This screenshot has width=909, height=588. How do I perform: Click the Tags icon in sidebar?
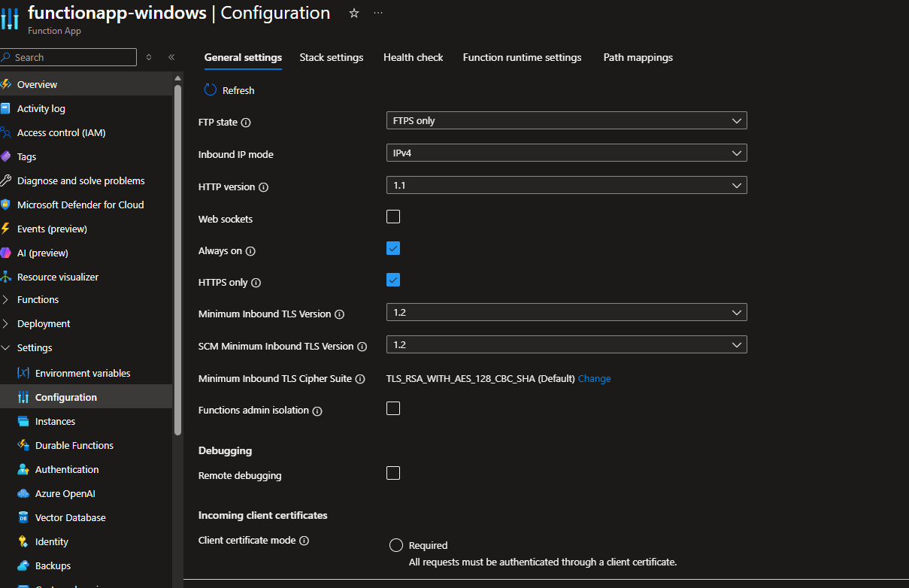coord(5,156)
